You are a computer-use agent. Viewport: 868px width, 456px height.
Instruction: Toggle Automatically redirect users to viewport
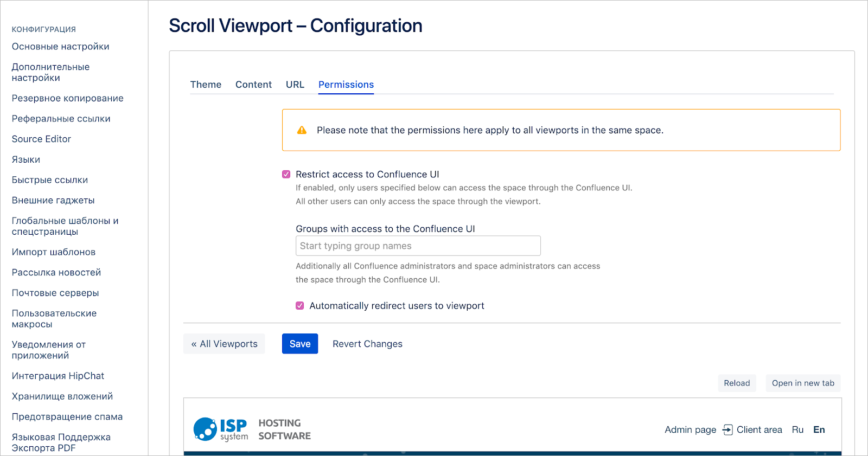point(299,306)
